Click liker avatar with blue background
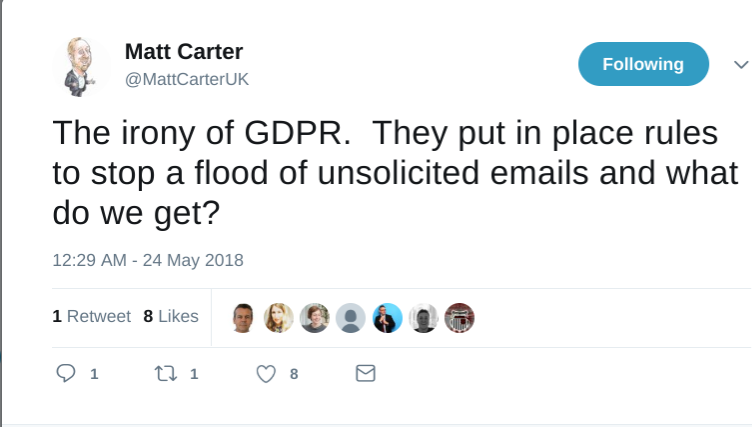 click(387, 318)
